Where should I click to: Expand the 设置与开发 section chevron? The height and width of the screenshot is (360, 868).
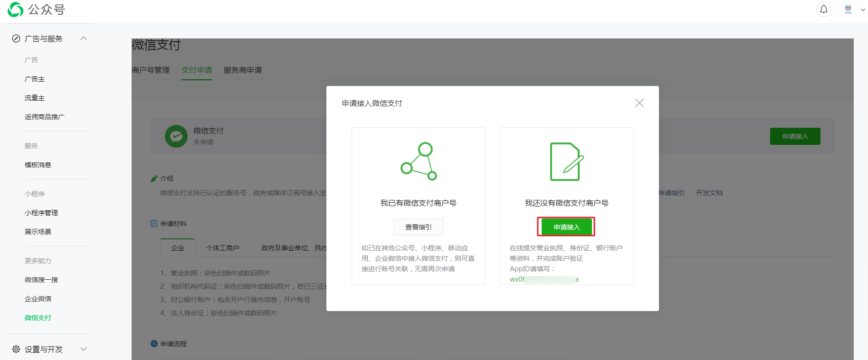click(x=84, y=349)
